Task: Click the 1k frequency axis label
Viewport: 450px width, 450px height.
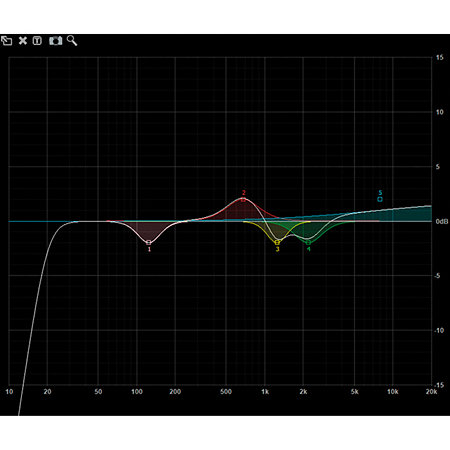Action: [x=265, y=391]
